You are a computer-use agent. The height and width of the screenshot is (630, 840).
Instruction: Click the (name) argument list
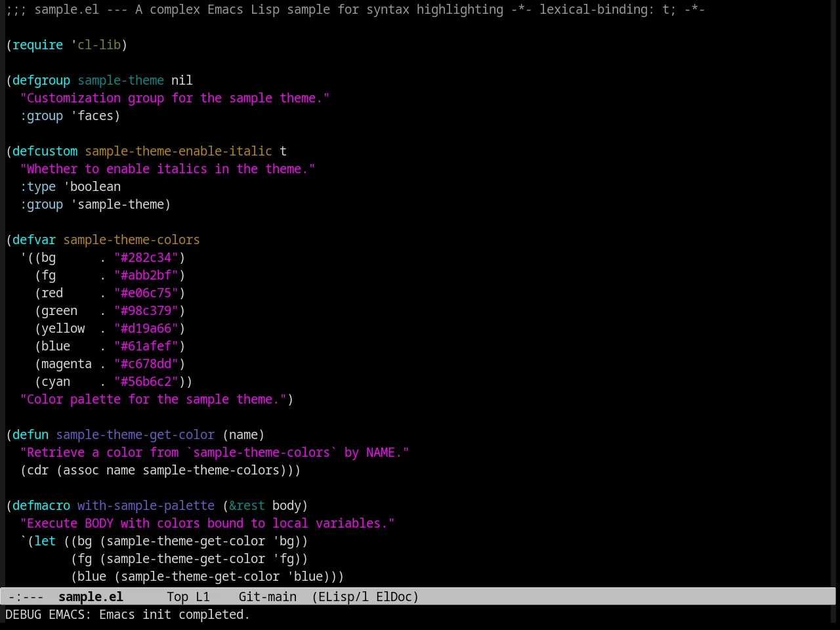[x=243, y=434]
